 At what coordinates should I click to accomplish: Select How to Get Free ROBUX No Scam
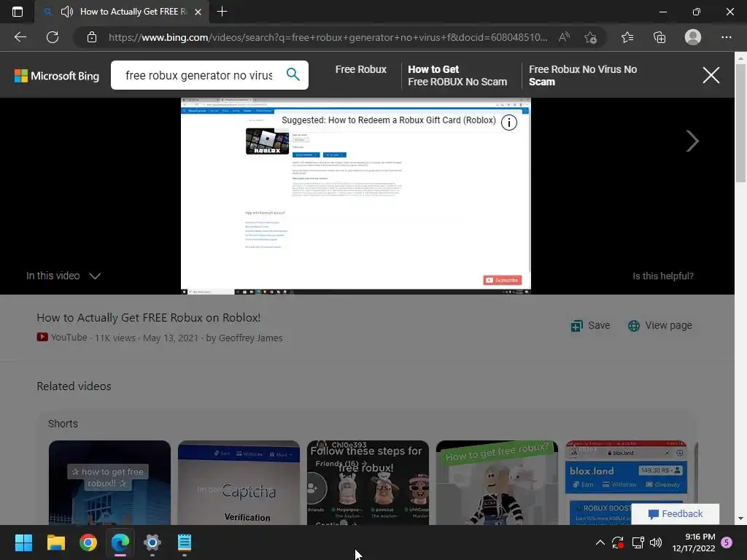pos(457,76)
